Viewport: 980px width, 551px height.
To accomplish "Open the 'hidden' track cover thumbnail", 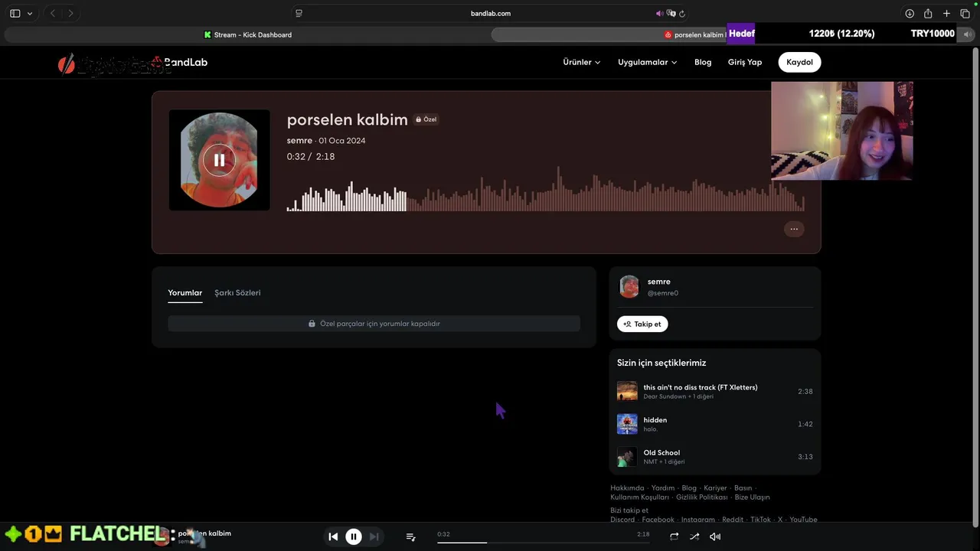I will 627,424.
